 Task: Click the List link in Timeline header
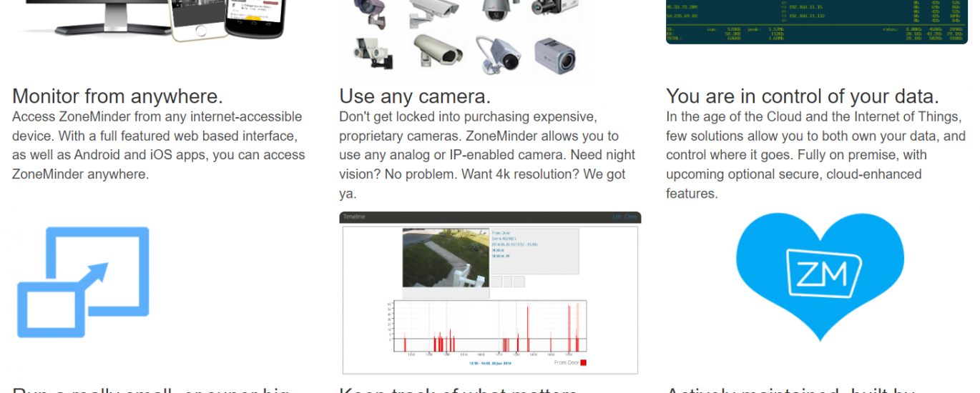pyautogui.click(x=617, y=217)
